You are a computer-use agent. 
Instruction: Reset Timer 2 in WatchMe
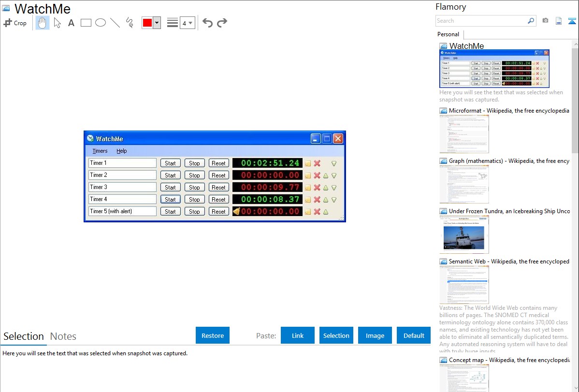218,175
